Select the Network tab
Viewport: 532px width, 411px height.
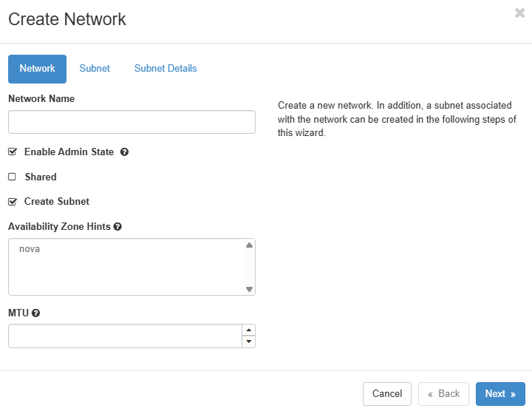[37, 69]
